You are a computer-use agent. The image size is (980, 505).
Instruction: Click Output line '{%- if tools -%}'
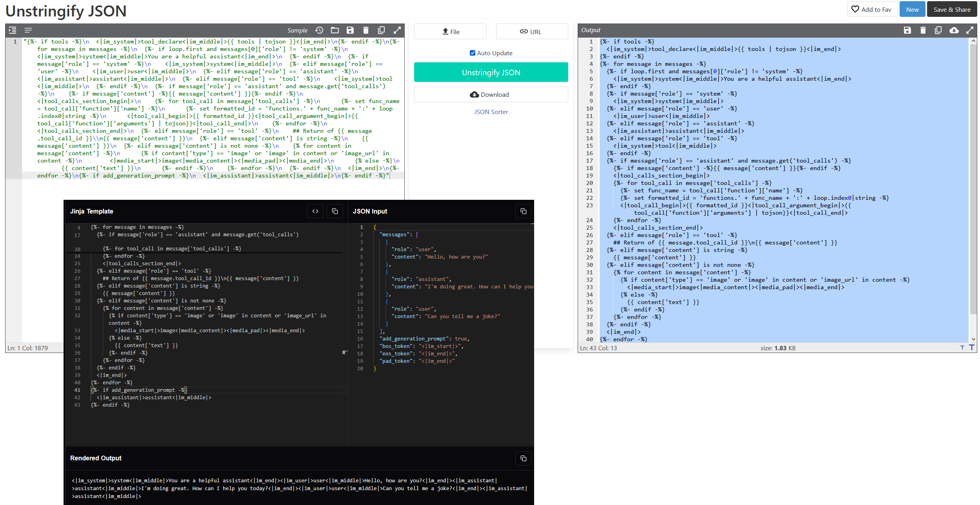pos(627,42)
